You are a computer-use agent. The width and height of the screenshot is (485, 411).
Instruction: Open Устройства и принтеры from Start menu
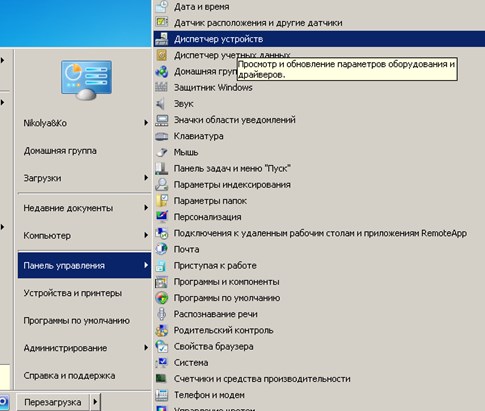tap(84, 293)
